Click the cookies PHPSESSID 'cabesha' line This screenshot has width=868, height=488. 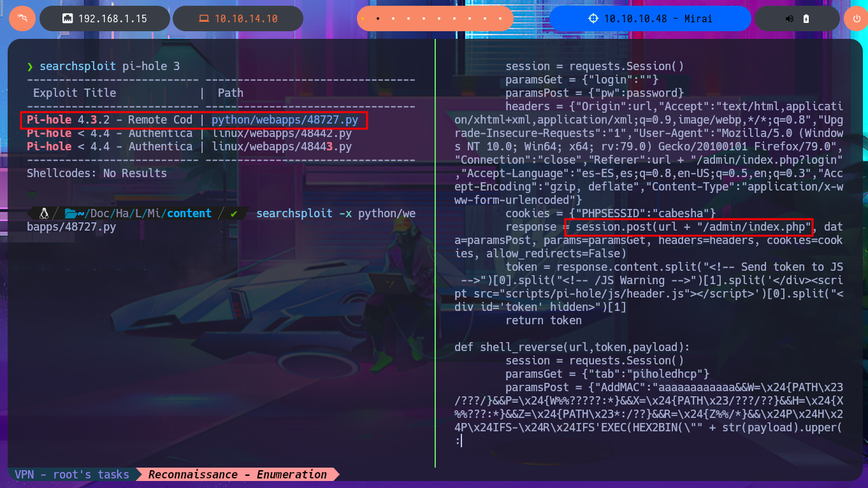point(611,213)
